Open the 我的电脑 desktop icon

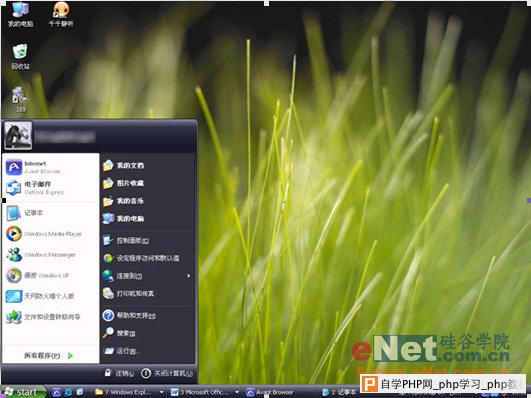(x=20, y=14)
